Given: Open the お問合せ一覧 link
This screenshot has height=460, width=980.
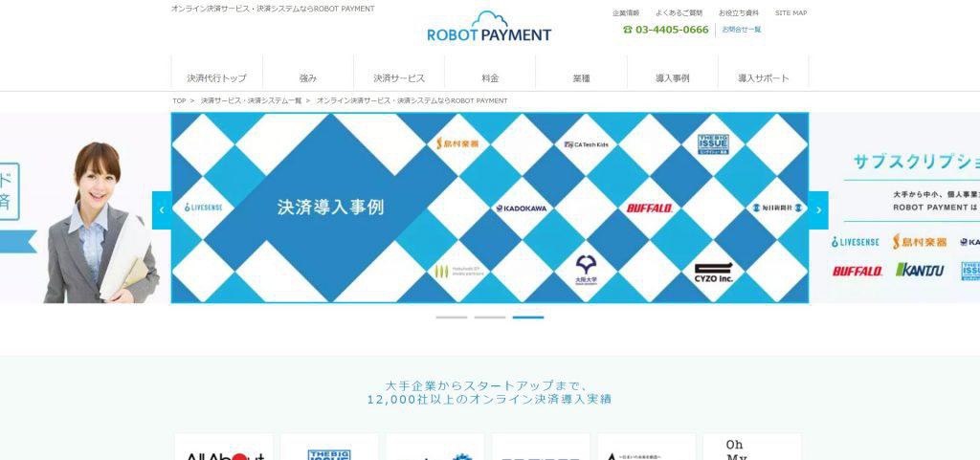Looking at the screenshot, I should pyautogui.click(x=742, y=30).
